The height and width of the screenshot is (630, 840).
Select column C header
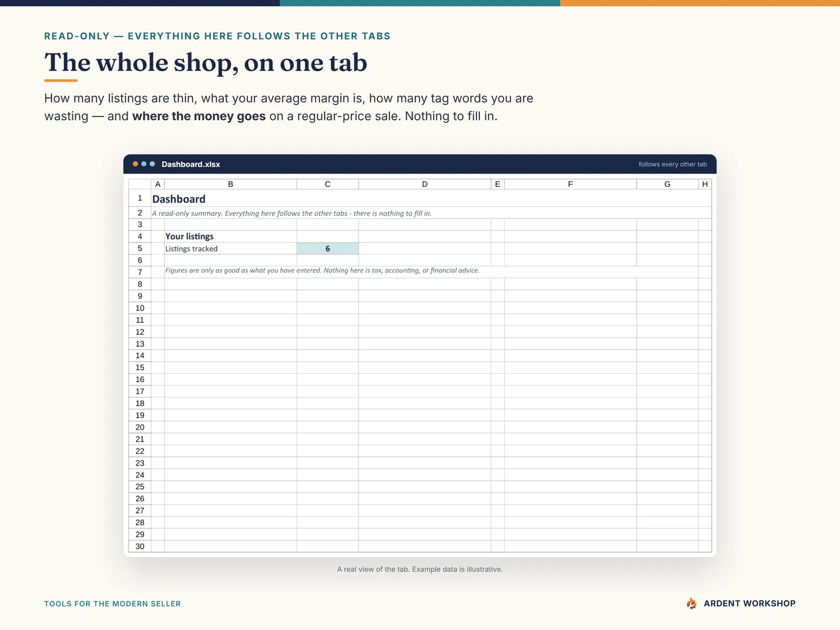[x=328, y=184]
